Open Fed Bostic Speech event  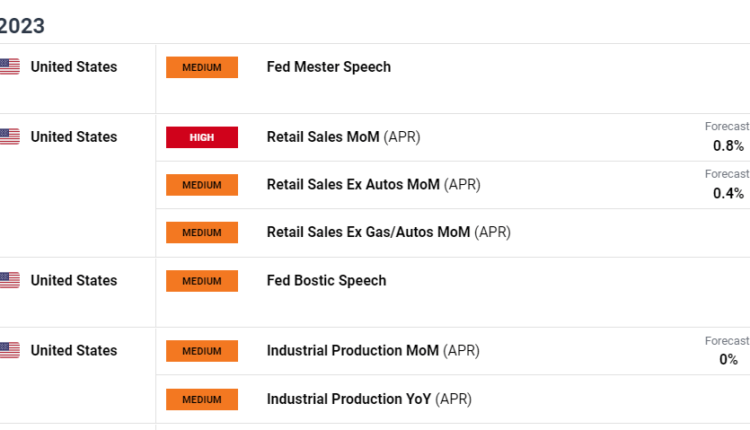pyautogui.click(x=326, y=281)
